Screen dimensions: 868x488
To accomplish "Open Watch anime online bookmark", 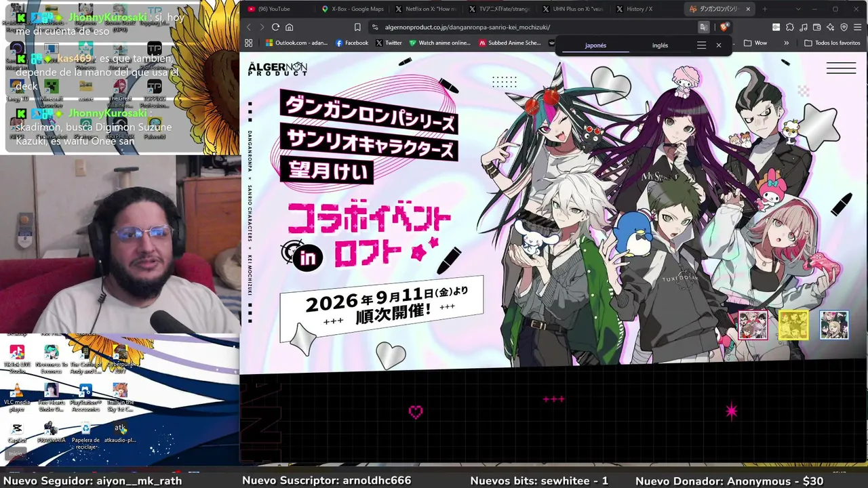I will tap(439, 43).
